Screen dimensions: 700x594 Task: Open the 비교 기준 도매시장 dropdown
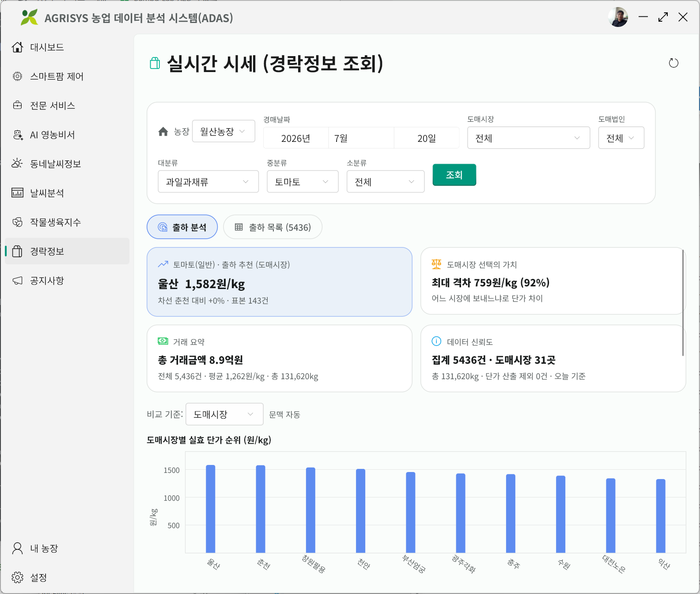pyautogui.click(x=224, y=414)
